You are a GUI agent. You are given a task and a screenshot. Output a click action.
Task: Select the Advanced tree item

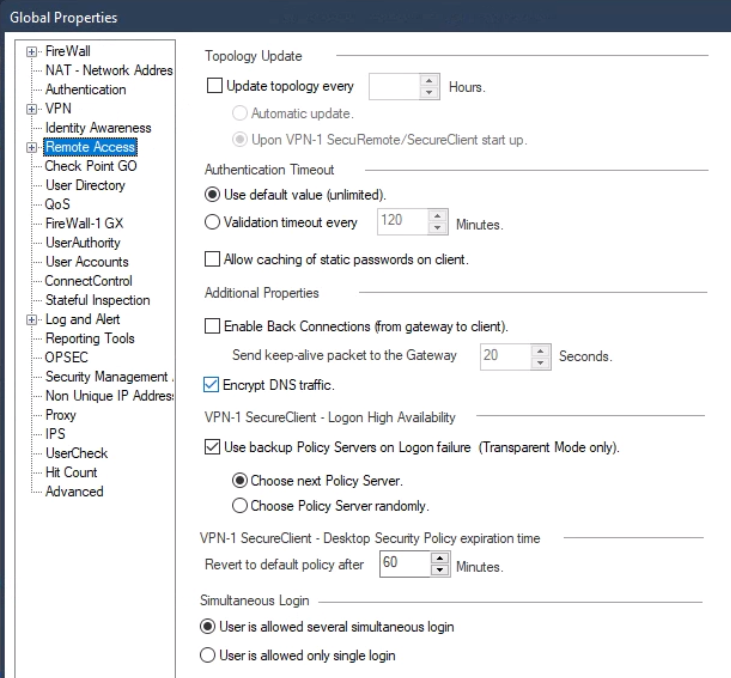(74, 491)
